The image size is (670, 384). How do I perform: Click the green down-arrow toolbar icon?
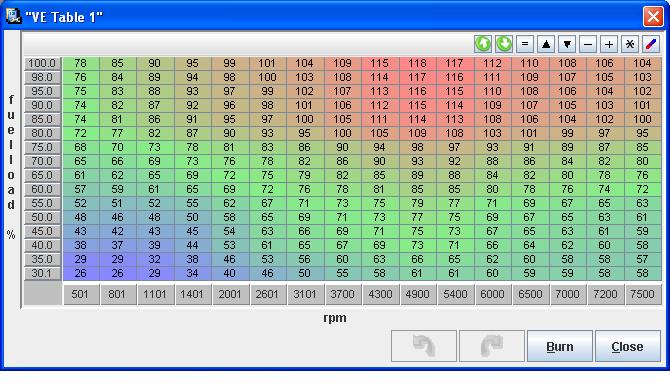pos(504,44)
